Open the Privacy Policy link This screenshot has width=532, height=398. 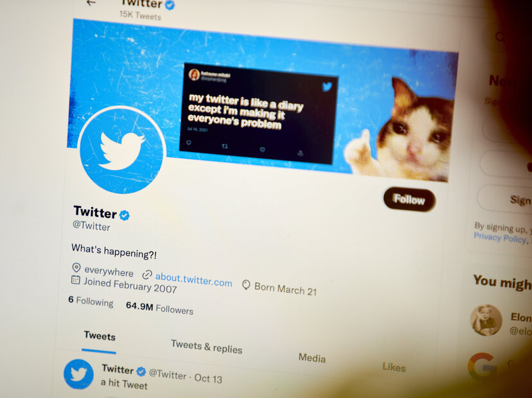click(x=500, y=238)
